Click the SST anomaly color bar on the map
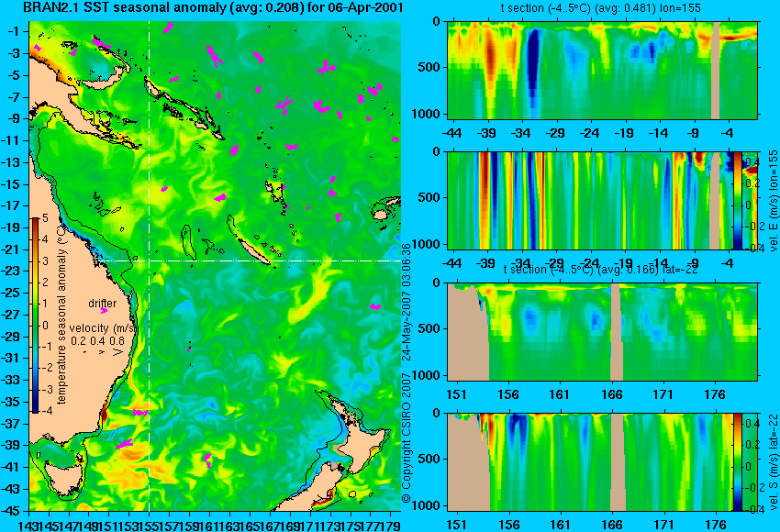Screen dimensions: 780x532 click(x=36, y=316)
